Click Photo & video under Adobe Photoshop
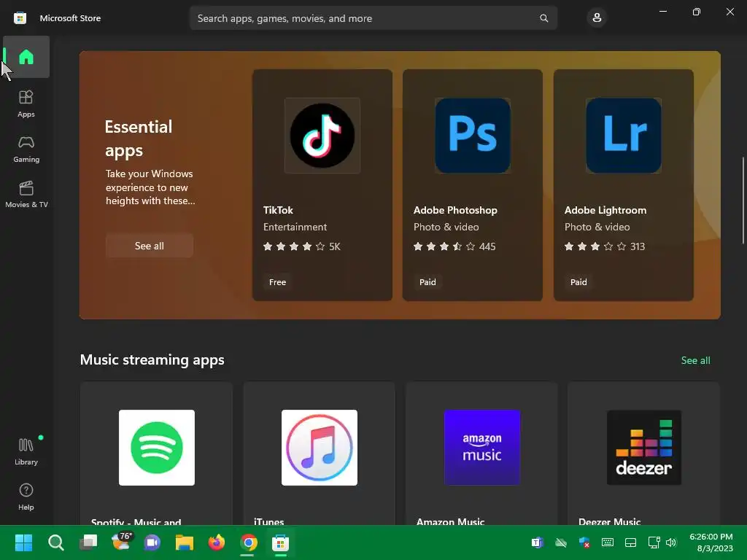 446,227
